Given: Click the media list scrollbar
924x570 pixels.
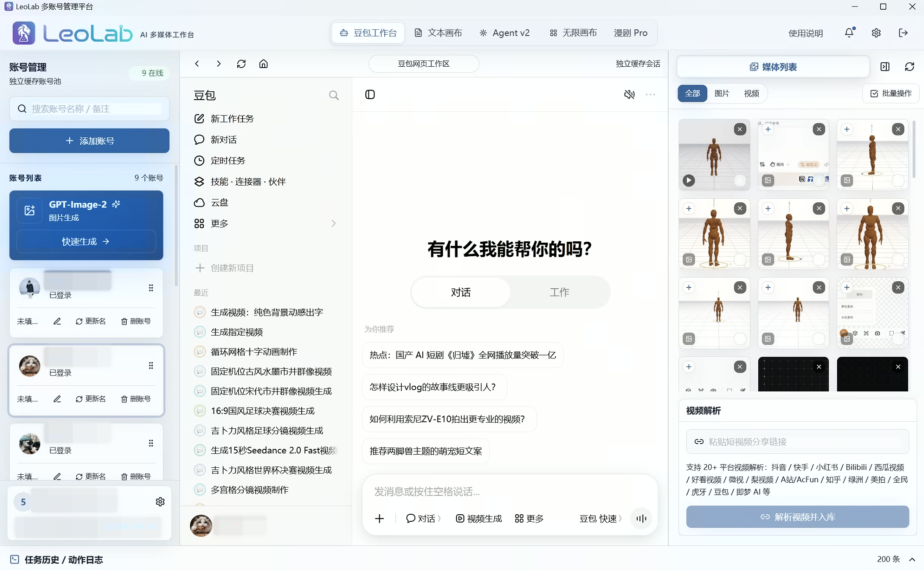Looking at the screenshot, I should (x=914, y=149).
